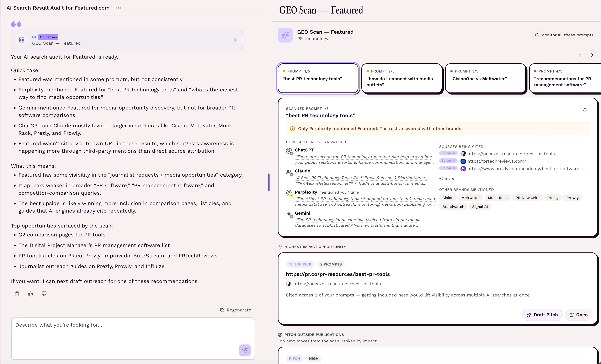The height and width of the screenshot is (364, 601).
Task: Expand the GEO Scan — Featured canvas card chevron
Action: tap(235, 40)
